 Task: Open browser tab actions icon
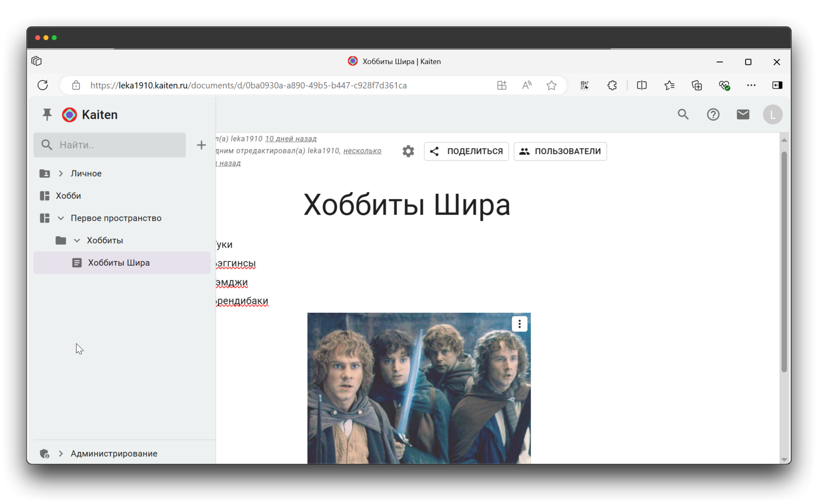(x=37, y=61)
